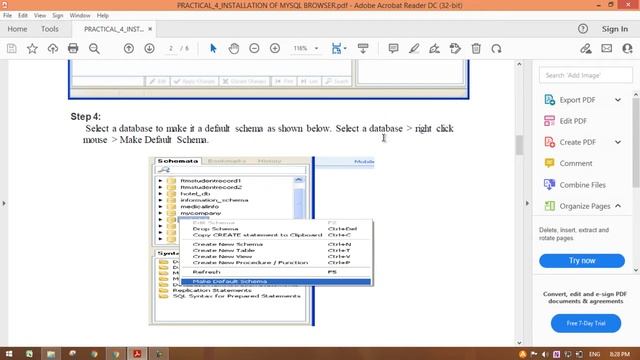
Task: Bookmark the document with the star icon
Action: [32, 49]
